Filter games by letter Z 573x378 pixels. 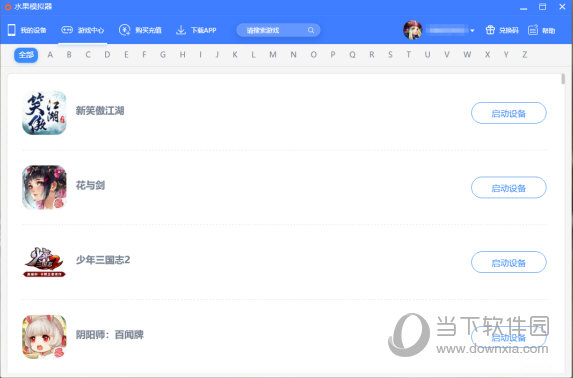click(525, 55)
